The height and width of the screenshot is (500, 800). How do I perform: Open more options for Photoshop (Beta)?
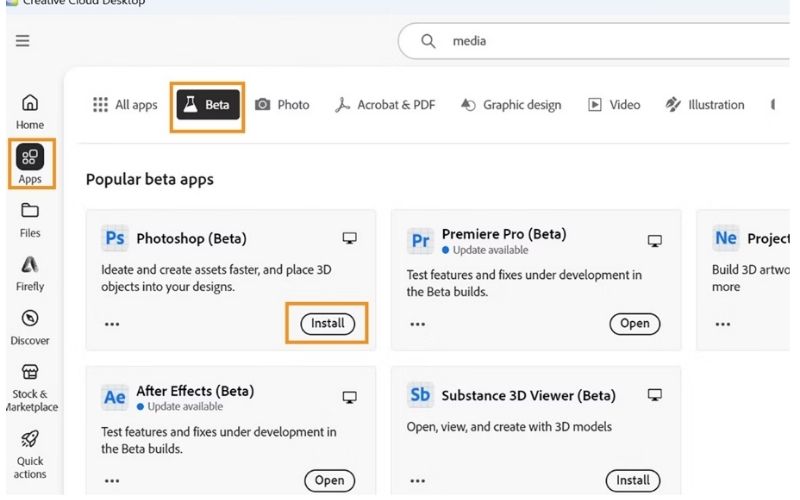[112, 324]
